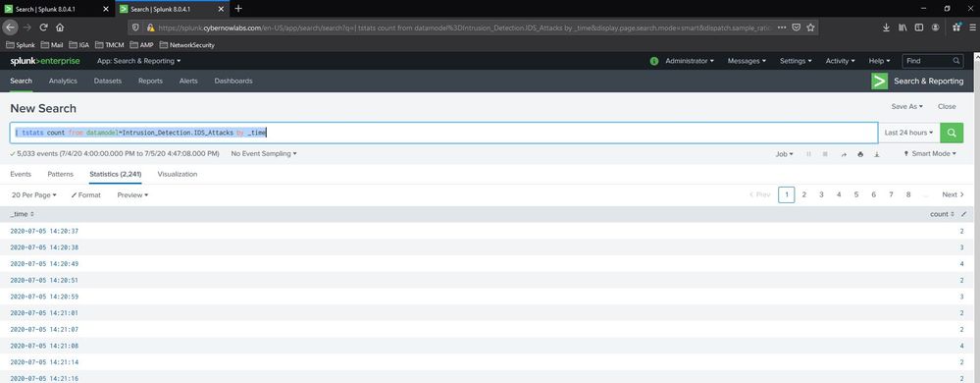Open Firefox hamburger menu
Viewport: 980px width, 383px height.
point(972,27)
